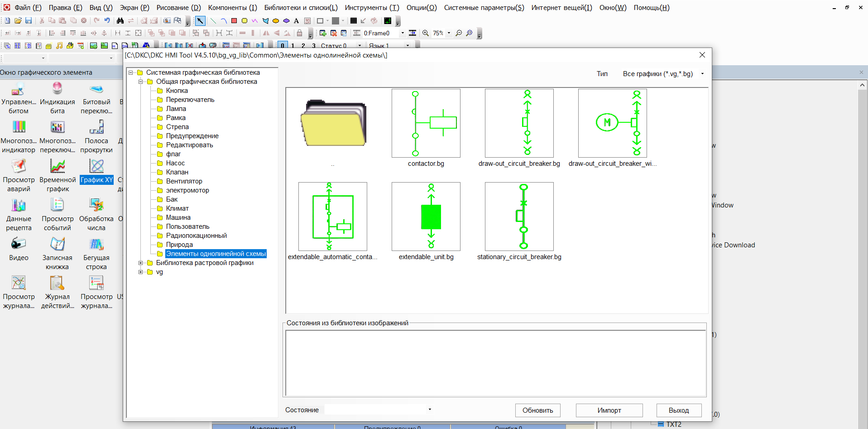Select the Просмотр аварий component
The height and width of the screenshot is (429, 868).
[19, 167]
